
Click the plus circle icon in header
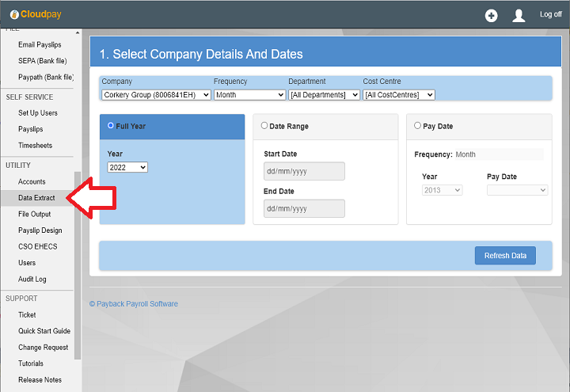click(x=491, y=15)
